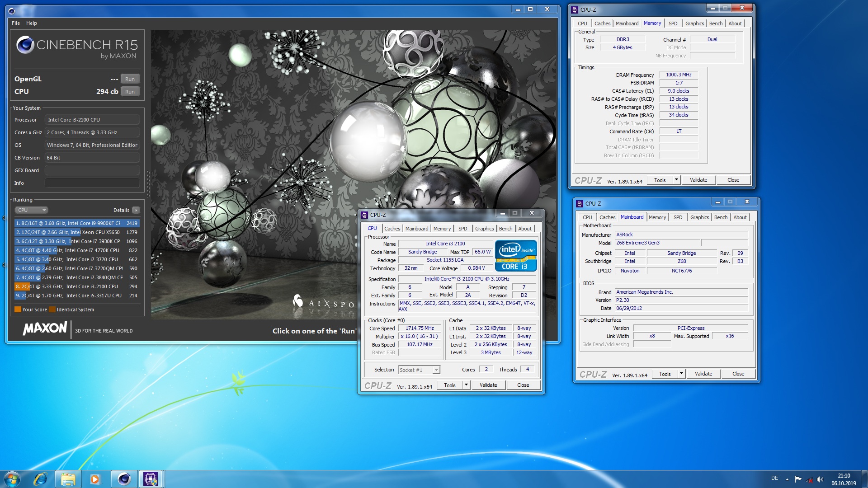Open the taskbar clock and date

(844, 479)
